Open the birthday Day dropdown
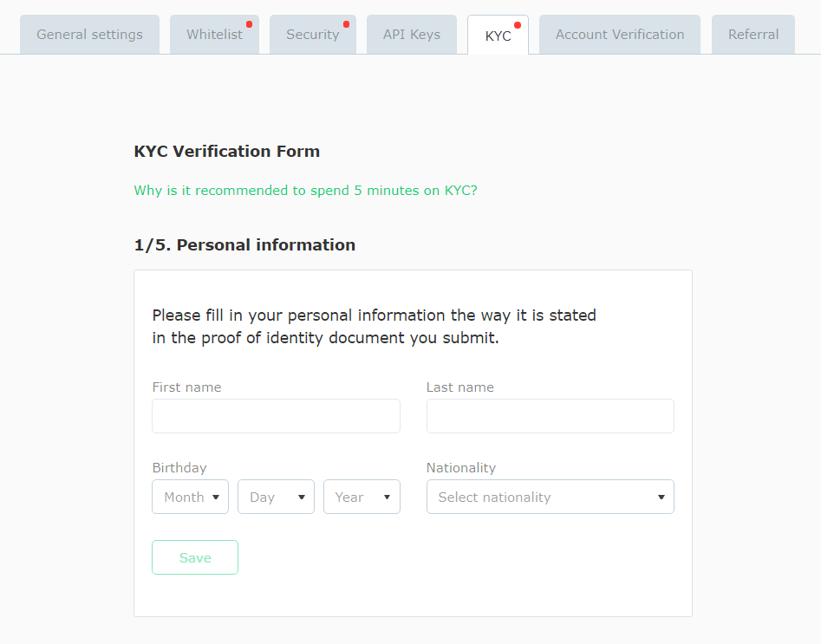The height and width of the screenshot is (644, 821). click(276, 497)
